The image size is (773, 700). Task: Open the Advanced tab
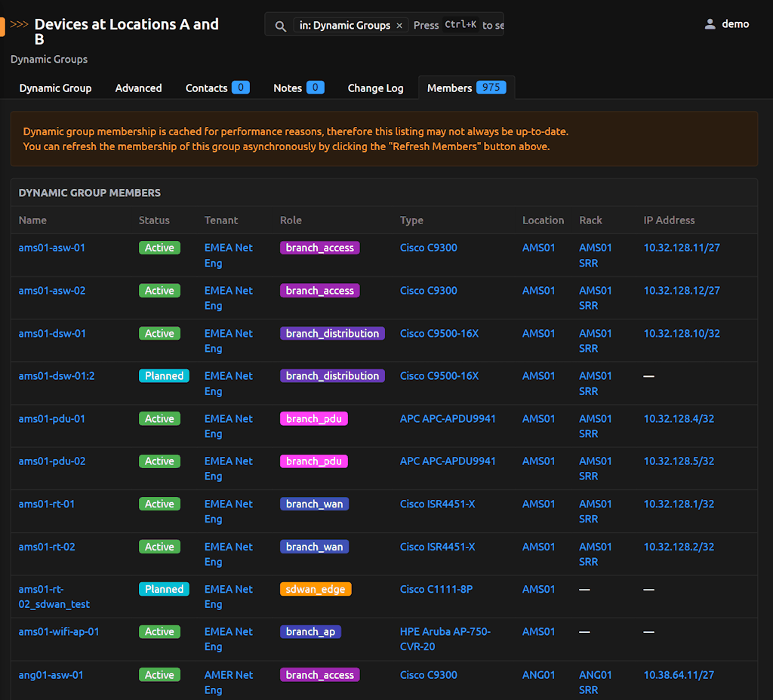(138, 88)
